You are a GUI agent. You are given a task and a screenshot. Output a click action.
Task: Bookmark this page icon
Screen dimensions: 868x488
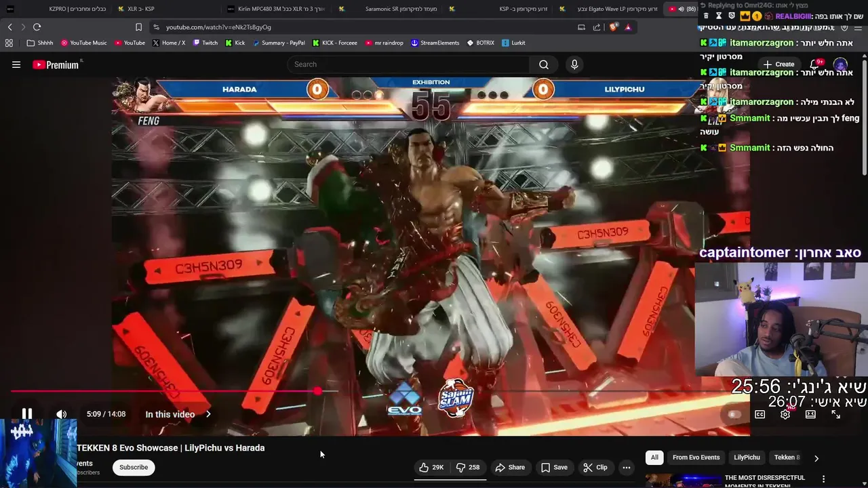pos(138,27)
